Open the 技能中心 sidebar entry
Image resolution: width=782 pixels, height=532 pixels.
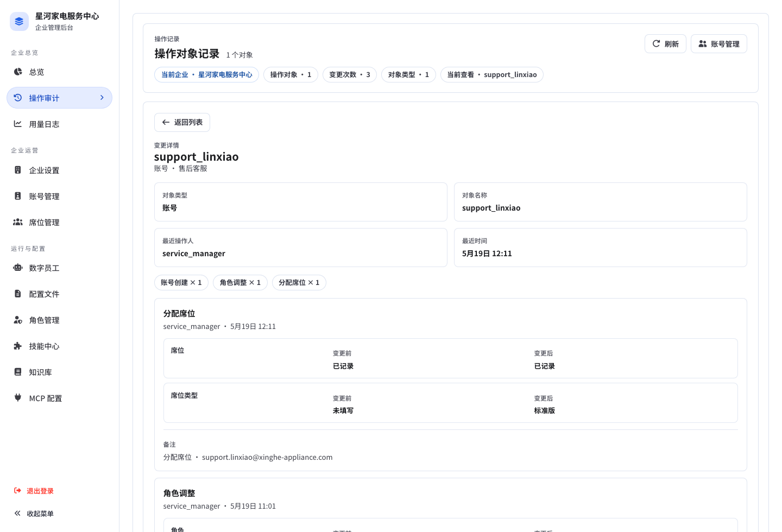[59, 346]
